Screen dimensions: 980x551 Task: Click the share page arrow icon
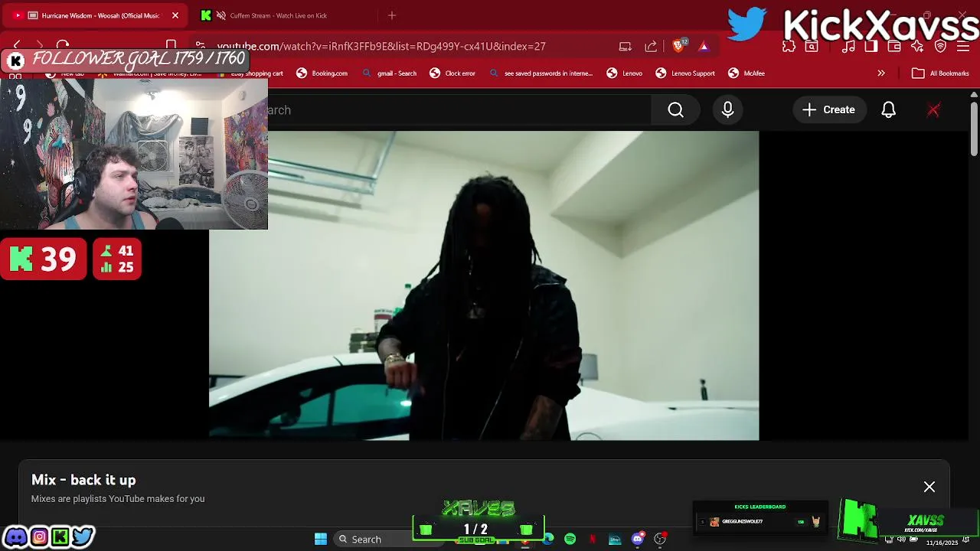click(651, 46)
